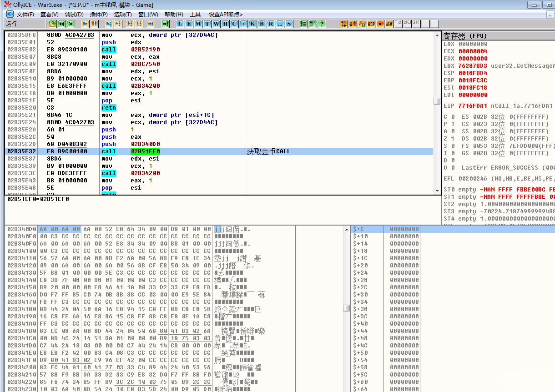Click the debugging options list icon
Viewport: 555px width, 392px height.
click(x=304, y=24)
